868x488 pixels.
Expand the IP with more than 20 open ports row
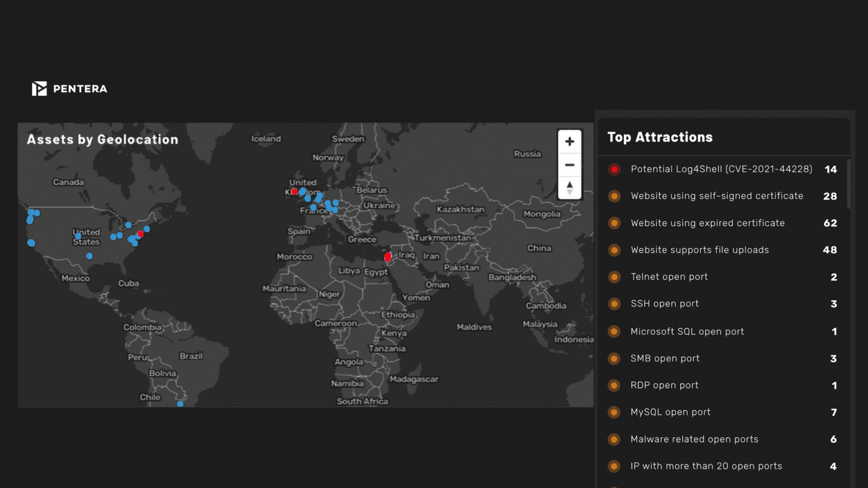[x=706, y=466]
